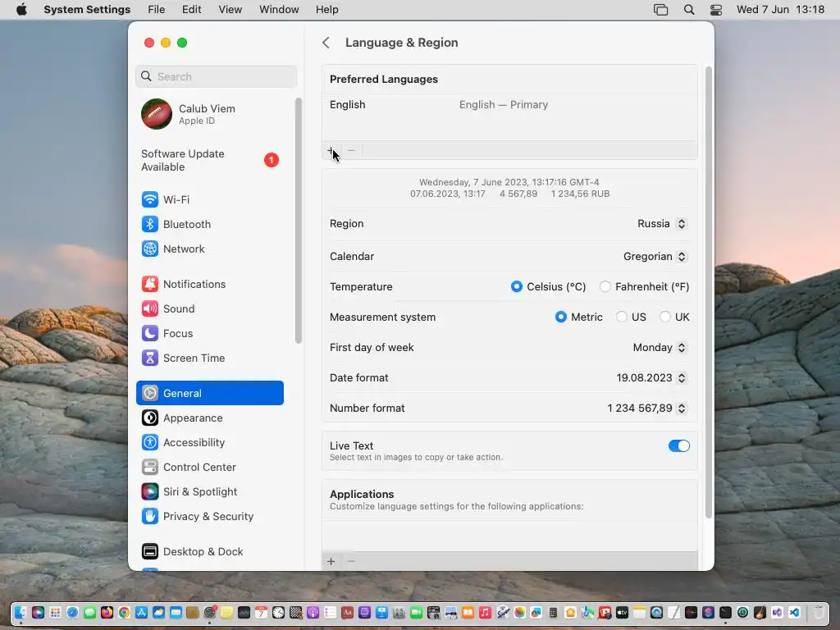Viewport: 840px width, 630px height.
Task: Select the English preferred language row
Action: click(509, 105)
